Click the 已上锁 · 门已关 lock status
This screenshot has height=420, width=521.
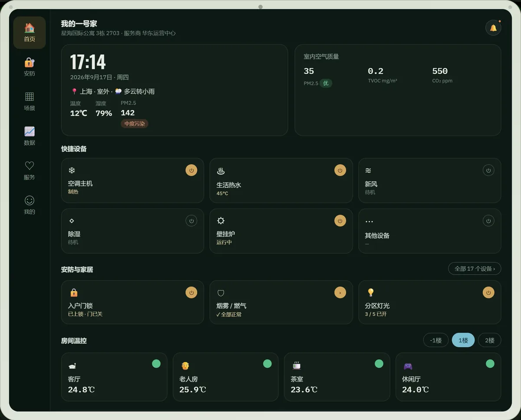85,314
